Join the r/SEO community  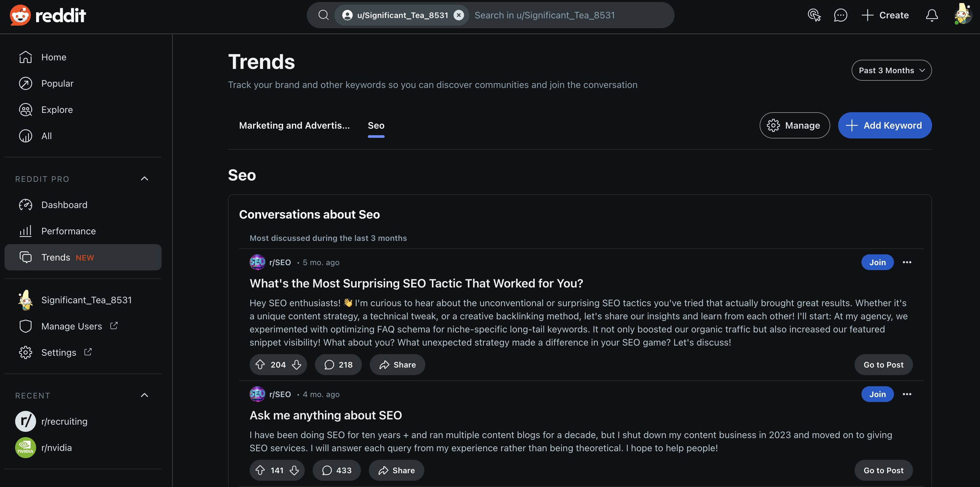click(x=877, y=262)
